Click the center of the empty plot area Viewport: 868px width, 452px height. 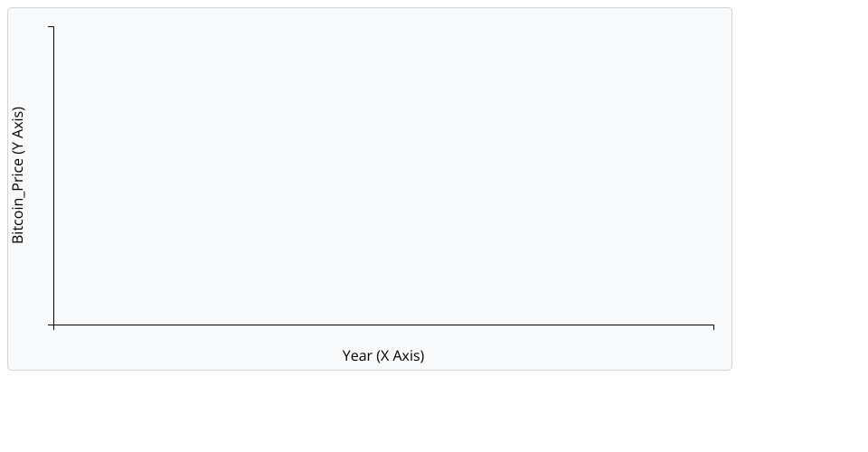pyautogui.click(x=383, y=175)
